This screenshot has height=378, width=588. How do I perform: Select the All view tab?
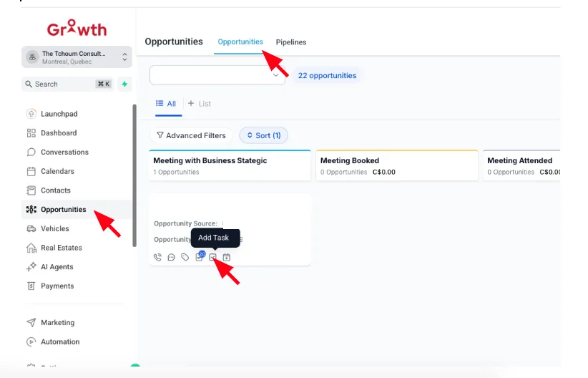click(x=166, y=104)
